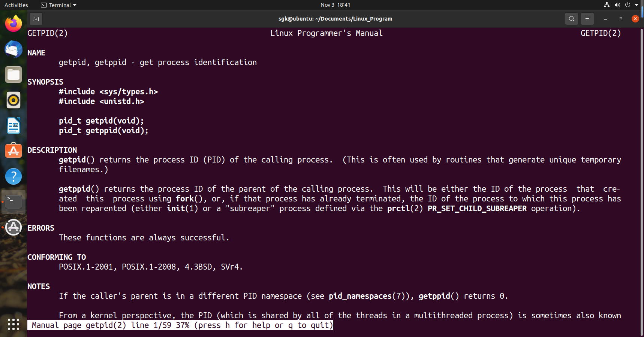
Task: Click the SYNOPSIS heading
Action: pos(45,82)
